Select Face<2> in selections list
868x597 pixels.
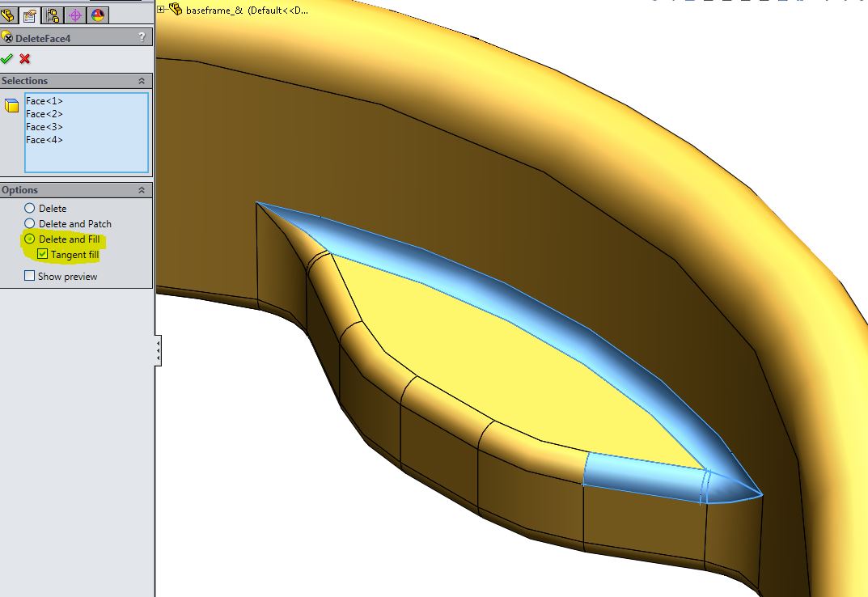click(44, 113)
